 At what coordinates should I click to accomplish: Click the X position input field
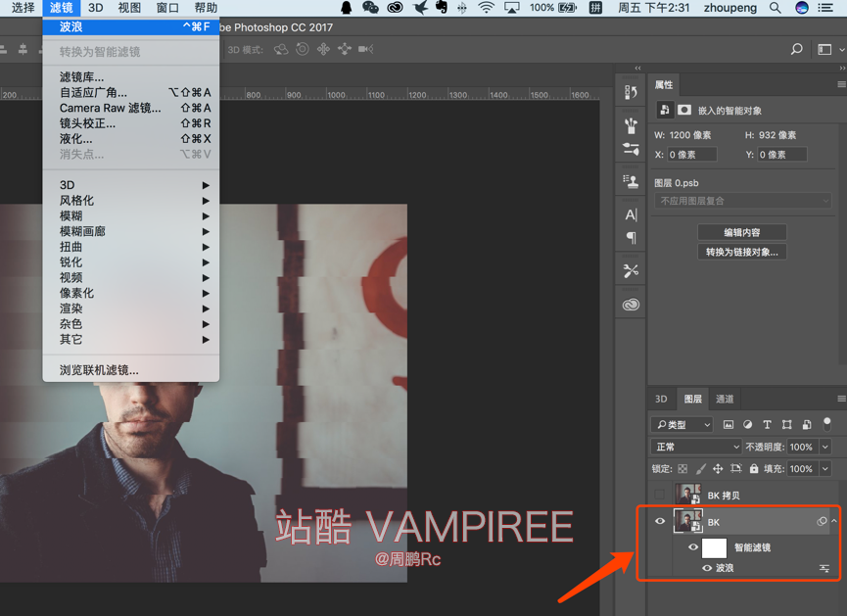pos(692,155)
